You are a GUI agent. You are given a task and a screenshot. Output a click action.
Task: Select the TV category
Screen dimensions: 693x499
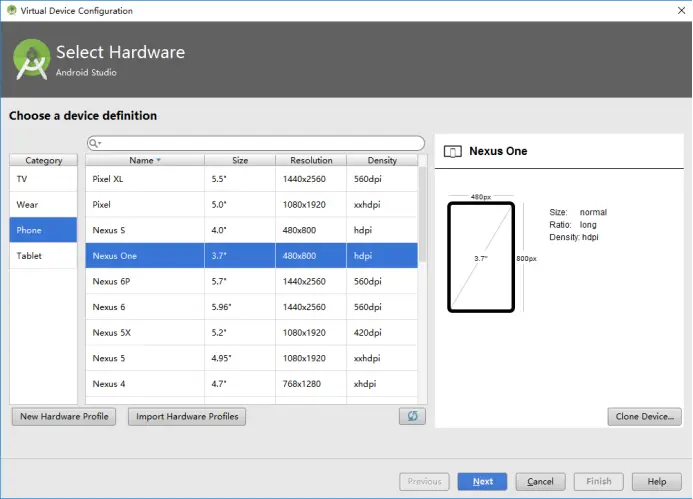[x=43, y=179]
